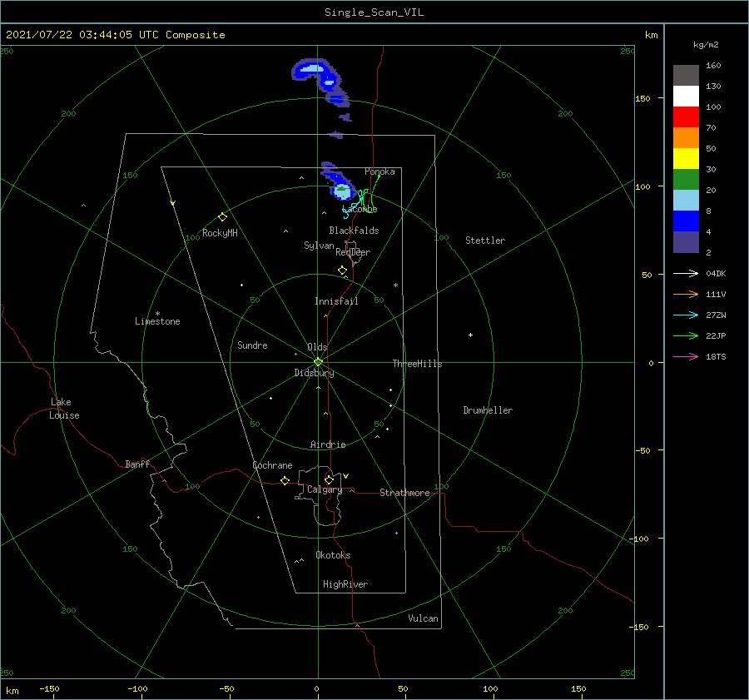749x700 pixels.
Task: Select the yellow radar-site diamond at map center
Action: pyautogui.click(x=318, y=362)
